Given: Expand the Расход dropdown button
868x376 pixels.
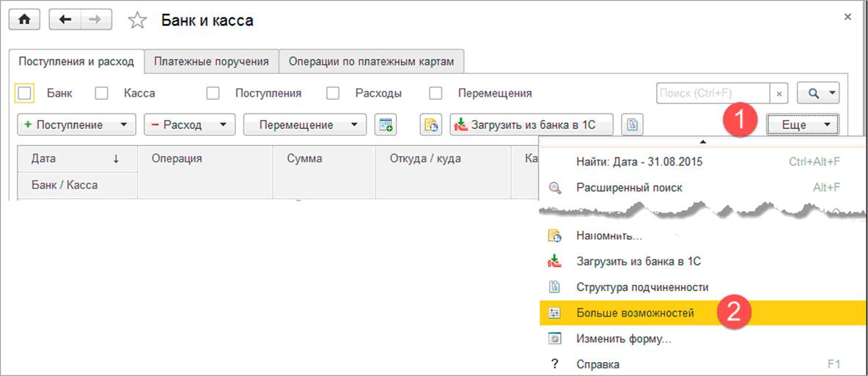Looking at the screenshot, I should pos(189,125).
